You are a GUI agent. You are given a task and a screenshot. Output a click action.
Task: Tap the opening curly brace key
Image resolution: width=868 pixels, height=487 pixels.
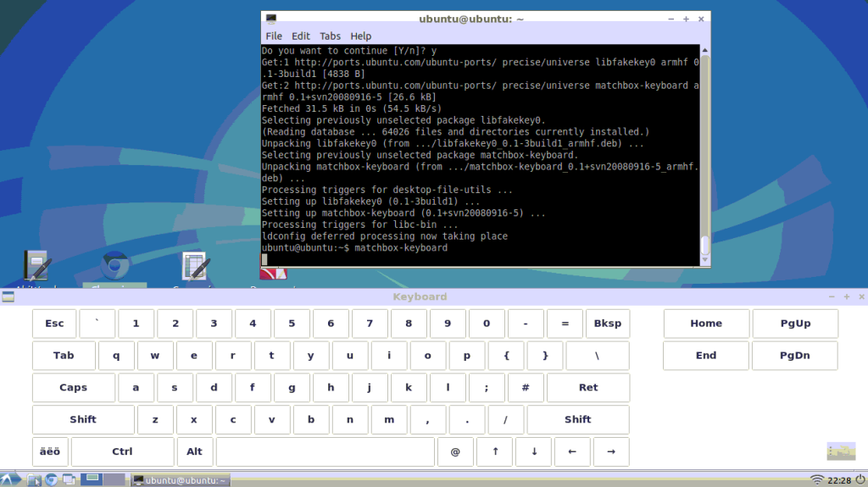tap(506, 355)
